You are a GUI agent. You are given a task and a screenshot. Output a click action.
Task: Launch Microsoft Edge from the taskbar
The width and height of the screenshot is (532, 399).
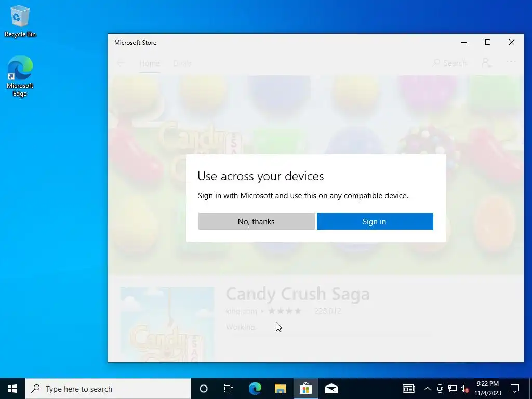[x=255, y=389]
